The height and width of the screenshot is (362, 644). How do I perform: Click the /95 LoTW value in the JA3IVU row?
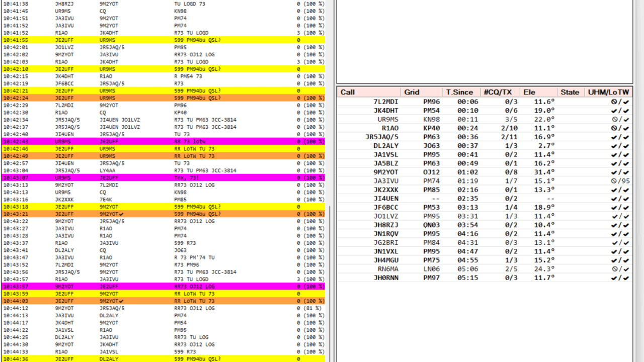[x=624, y=181]
